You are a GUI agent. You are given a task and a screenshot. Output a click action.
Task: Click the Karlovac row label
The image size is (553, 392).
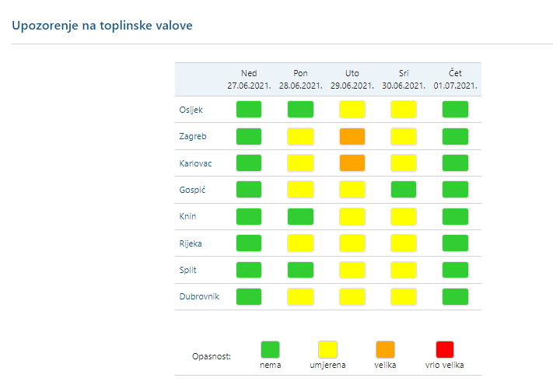click(196, 163)
